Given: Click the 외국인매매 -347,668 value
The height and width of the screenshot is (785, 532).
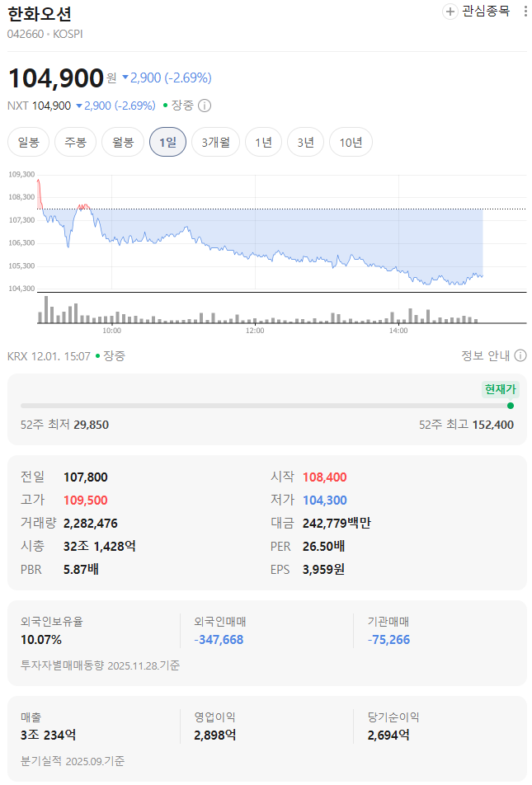Looking at the screenshot, I should [219, 639].
